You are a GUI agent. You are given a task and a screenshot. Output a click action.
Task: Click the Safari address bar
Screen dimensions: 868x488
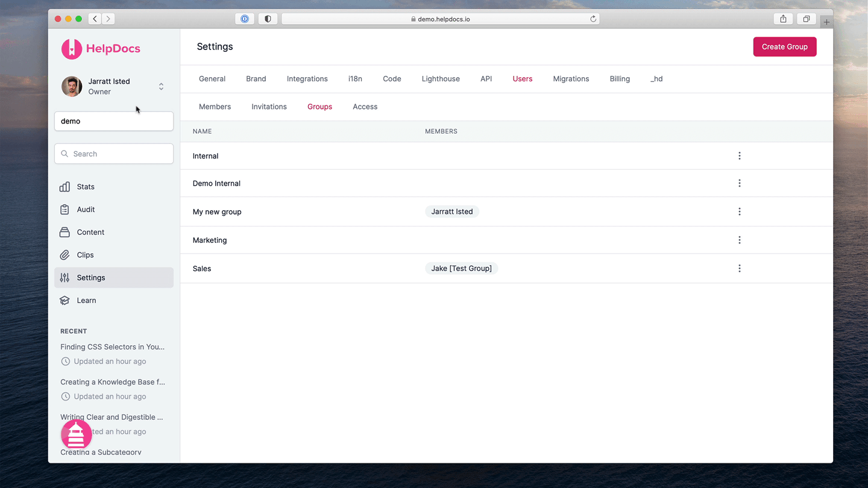pyautogui.click(x=440, y=19)
